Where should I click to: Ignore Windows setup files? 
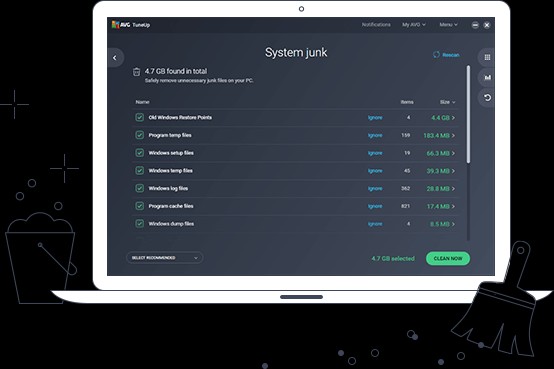pyautogui.click(x=375, y=153)
